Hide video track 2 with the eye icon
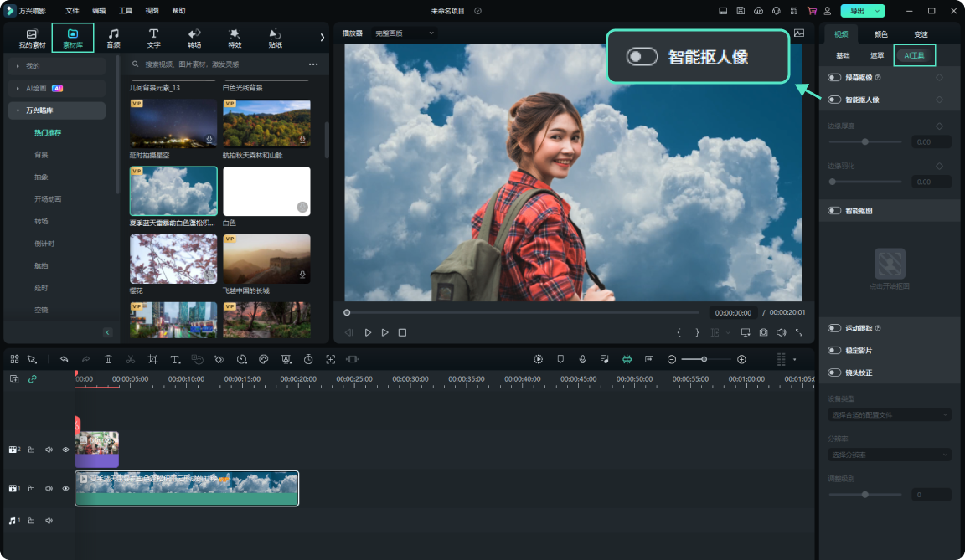The image size is (965, 560). pyautogui.click(x=65, y=450)
